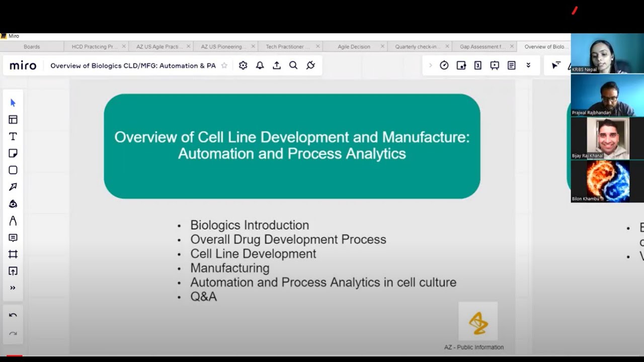Open notifications bell

(260, 65)
